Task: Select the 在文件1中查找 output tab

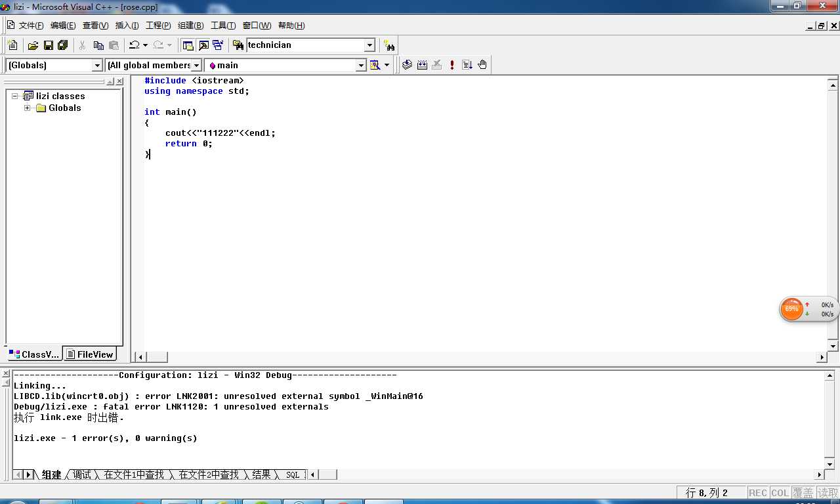Action: [x=134, y=474]
